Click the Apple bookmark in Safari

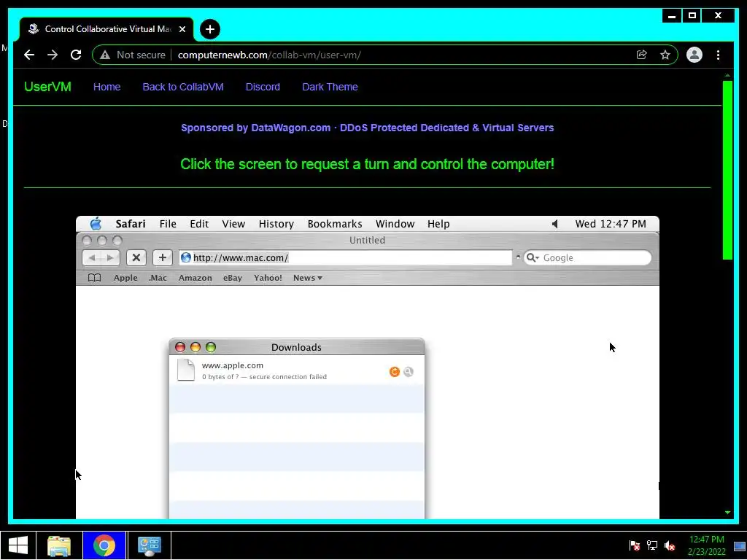click(125, 278)
